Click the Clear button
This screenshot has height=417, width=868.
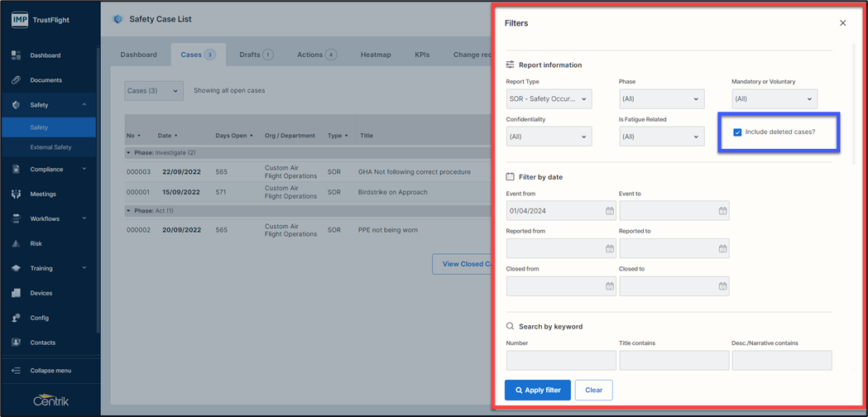[593, 391]
